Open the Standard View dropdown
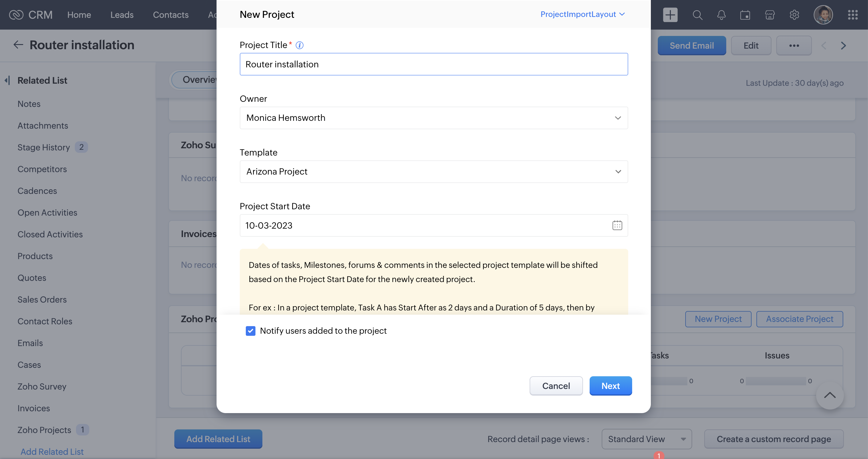868x459 pixels. [x=646, y=439]
